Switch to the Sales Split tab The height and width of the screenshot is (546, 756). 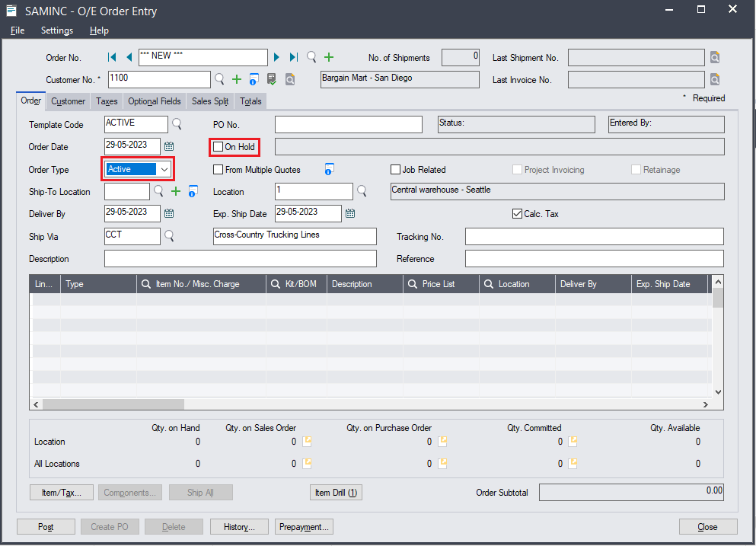[210, 101]
